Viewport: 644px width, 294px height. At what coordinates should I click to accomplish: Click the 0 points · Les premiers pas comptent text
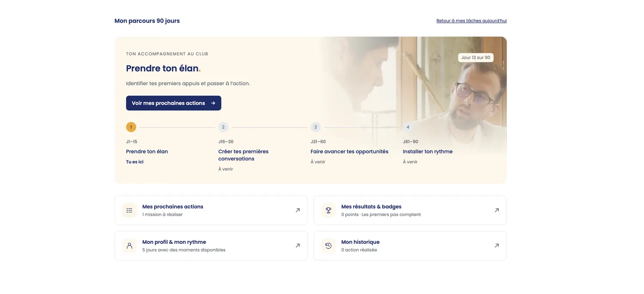click(381, 215)
